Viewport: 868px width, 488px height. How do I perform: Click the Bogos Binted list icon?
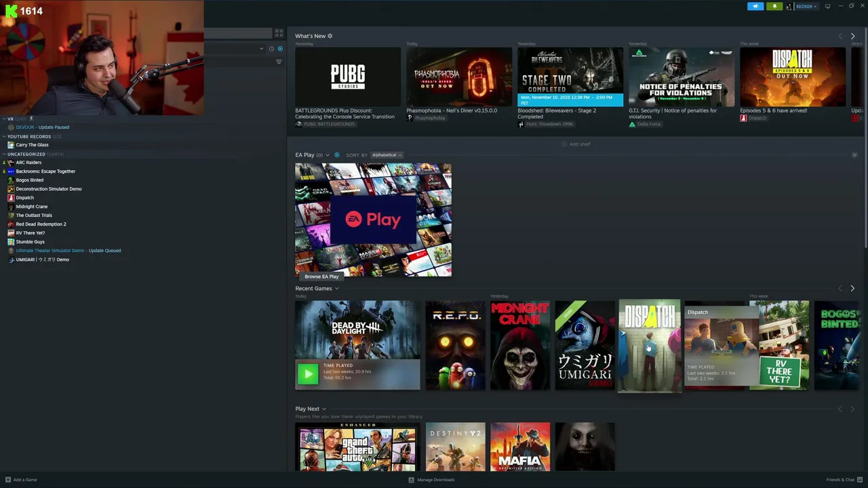point(11,180)
